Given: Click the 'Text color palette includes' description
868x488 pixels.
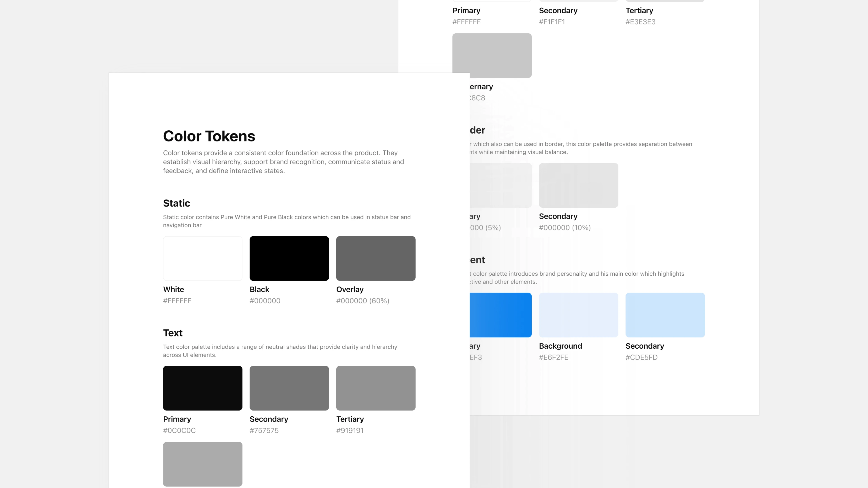Looking at the screenshot, I should [280, 351].
